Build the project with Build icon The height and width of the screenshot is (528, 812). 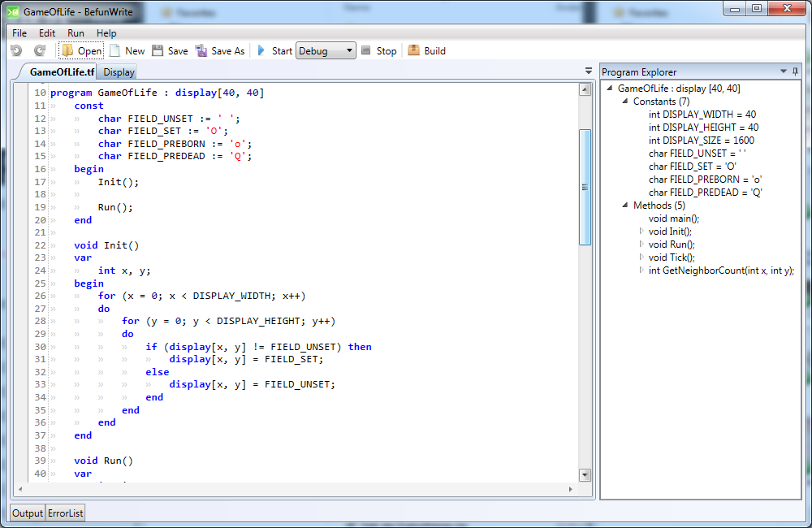click(x=413, y=50)
